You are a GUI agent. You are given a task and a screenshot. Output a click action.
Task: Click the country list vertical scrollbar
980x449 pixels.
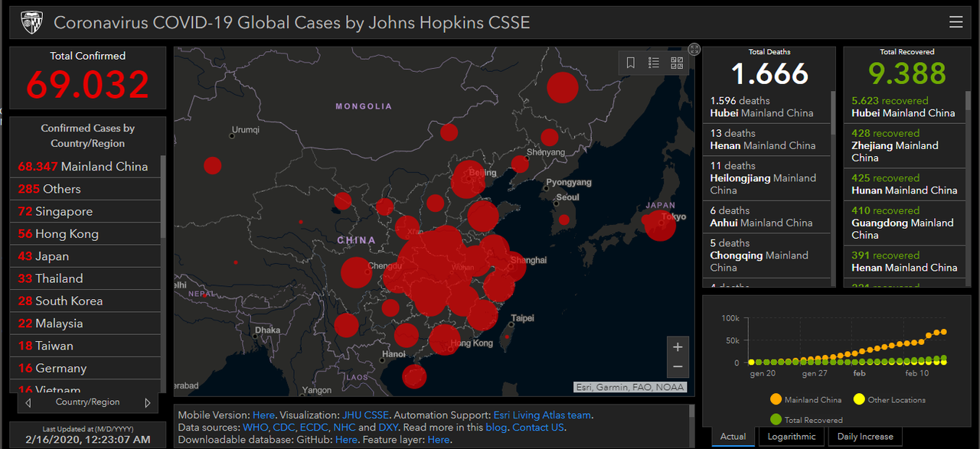[163, 197]
